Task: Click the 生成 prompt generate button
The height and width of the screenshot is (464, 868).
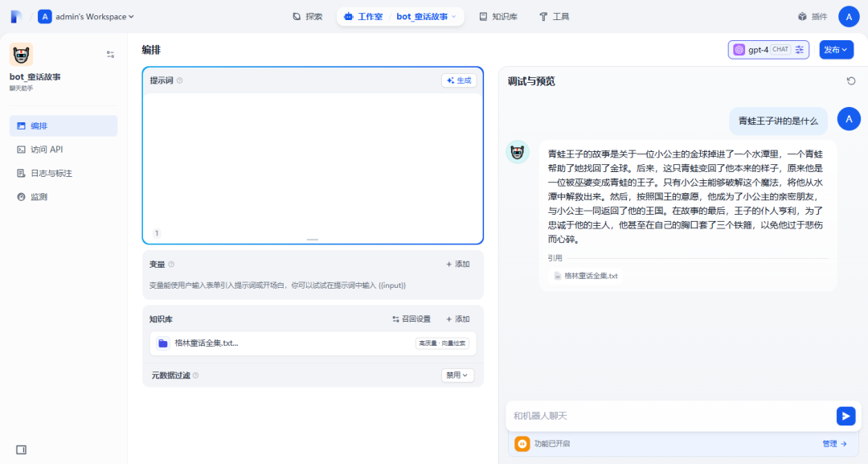Action: pos(459,80)
